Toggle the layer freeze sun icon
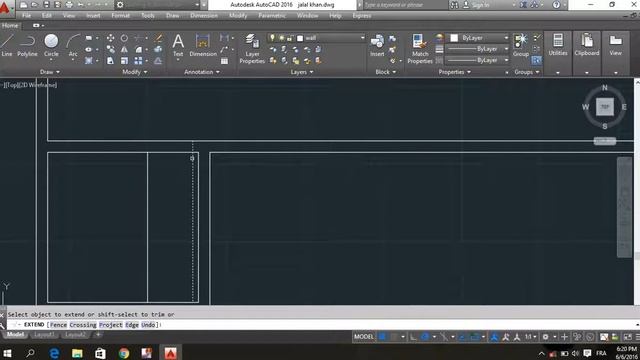This screenshot has height=360, width=640. [x=281, y=38]
